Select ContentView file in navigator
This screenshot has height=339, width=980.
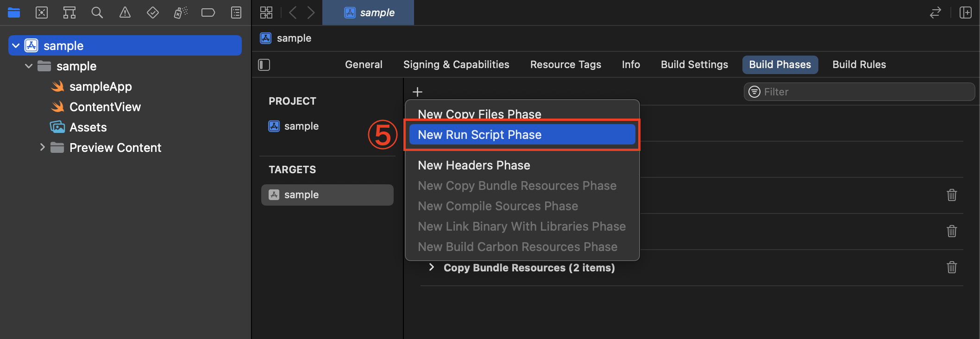coord(105,107)
